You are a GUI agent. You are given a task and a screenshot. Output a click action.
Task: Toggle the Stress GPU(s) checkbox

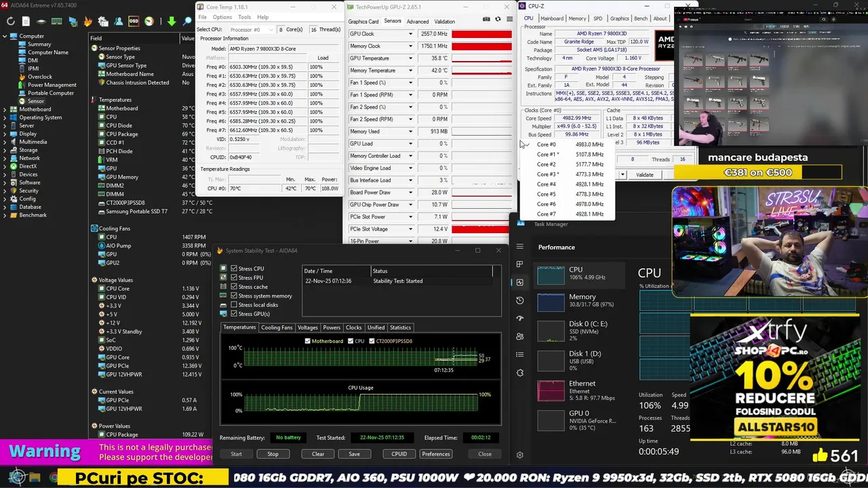pyautogui.click(x=234, y=314)
